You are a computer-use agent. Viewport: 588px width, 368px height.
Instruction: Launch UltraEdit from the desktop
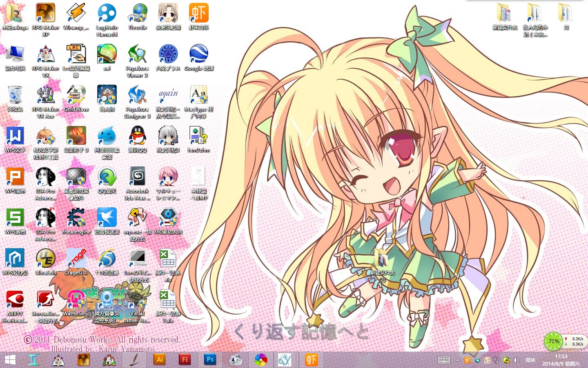(46, 262)
